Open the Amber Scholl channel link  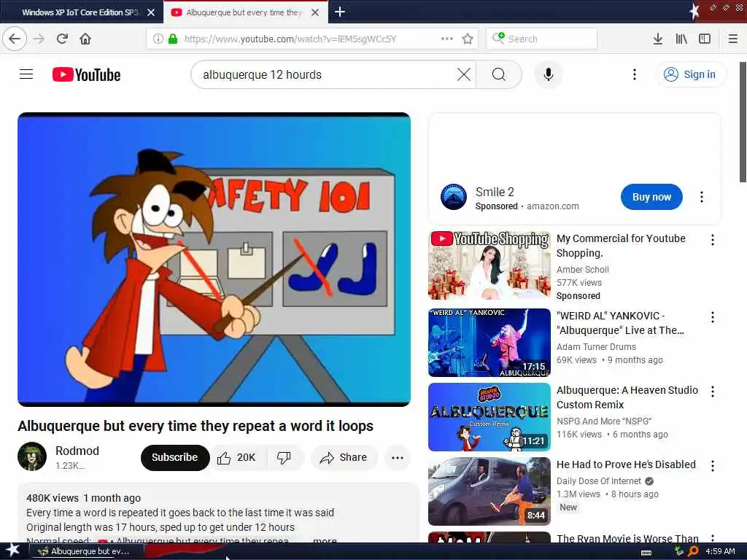(583, 270)
